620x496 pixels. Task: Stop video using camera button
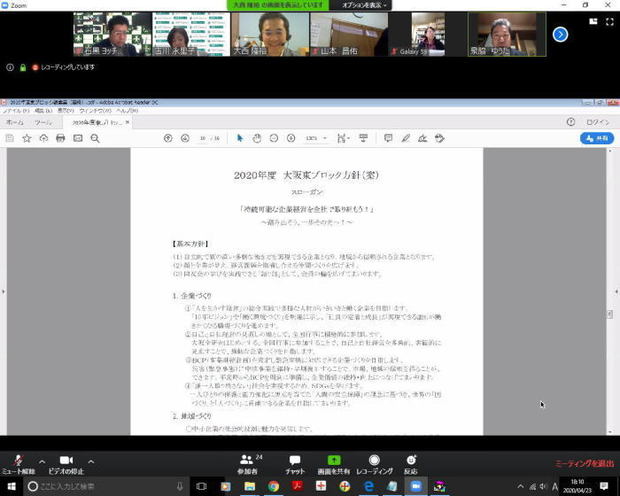tap(66, 464)
